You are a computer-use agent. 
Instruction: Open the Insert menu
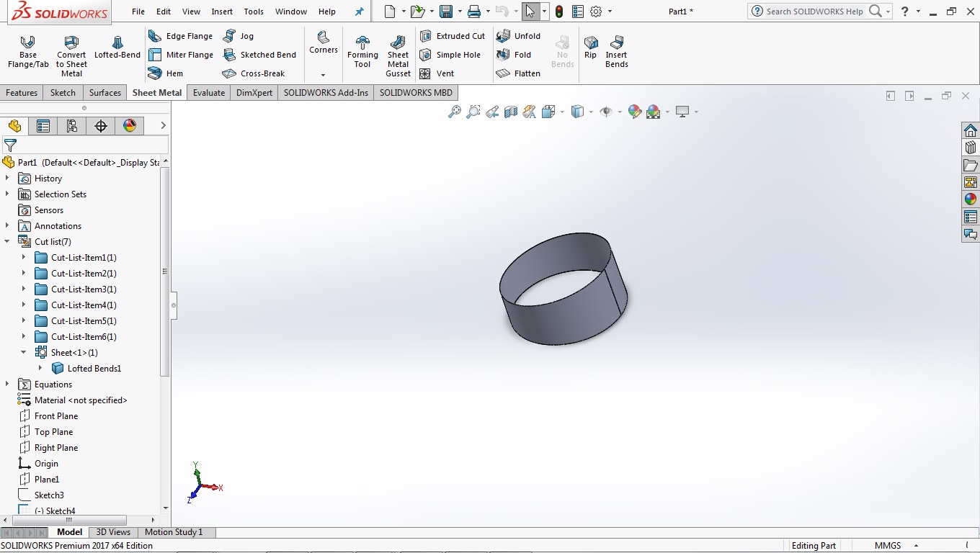click(x=222, y=12)
